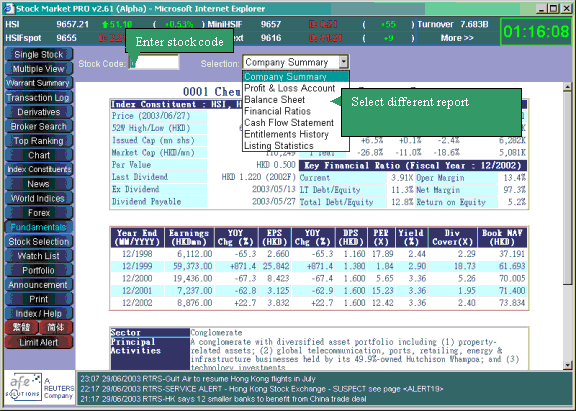Choose Company Summary from the list

coord(296,76)
